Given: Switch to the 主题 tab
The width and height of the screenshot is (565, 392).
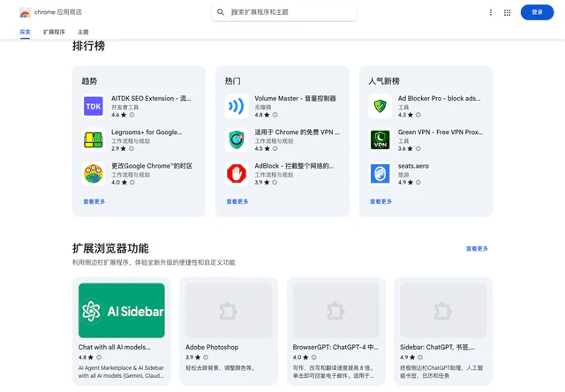Looking at the screenshot, I should 83,32.
